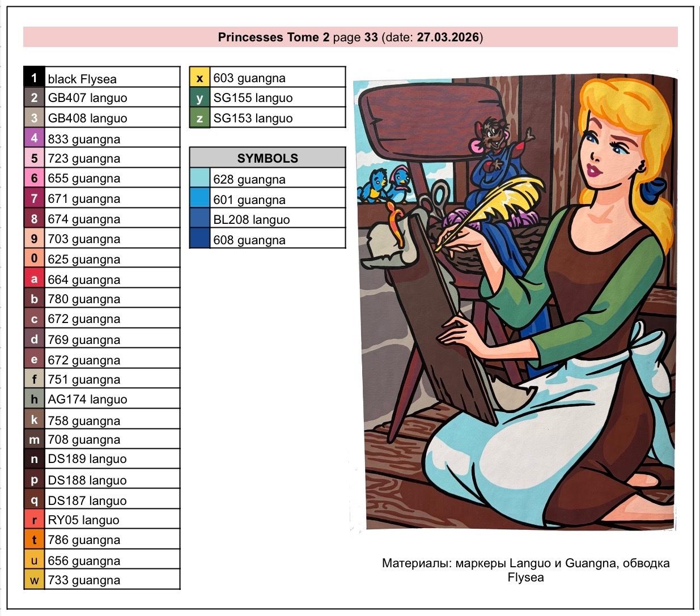Click the '655 guangna' label
Viewport: 700px width, 616px height.
coord(84,178)
